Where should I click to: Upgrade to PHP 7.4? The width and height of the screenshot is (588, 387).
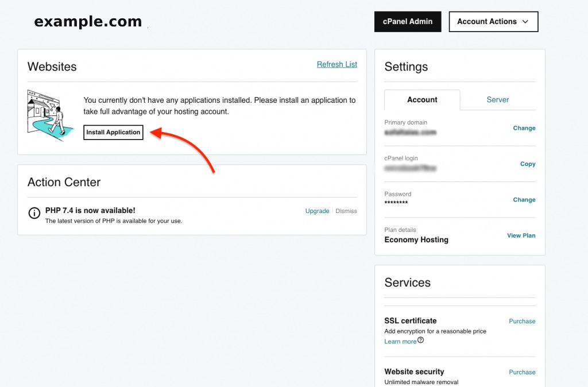(x=317, y=211)
